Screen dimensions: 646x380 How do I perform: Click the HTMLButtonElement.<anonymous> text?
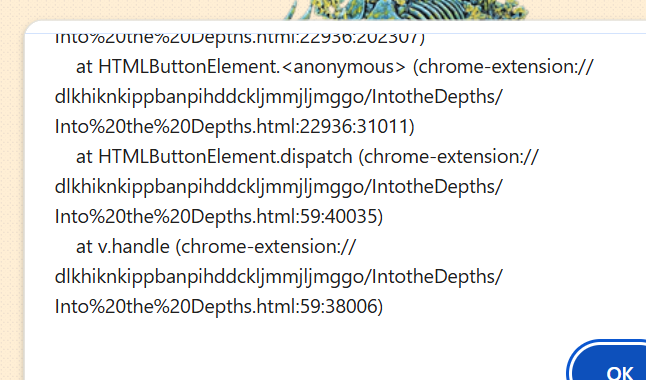click(252, 66)
